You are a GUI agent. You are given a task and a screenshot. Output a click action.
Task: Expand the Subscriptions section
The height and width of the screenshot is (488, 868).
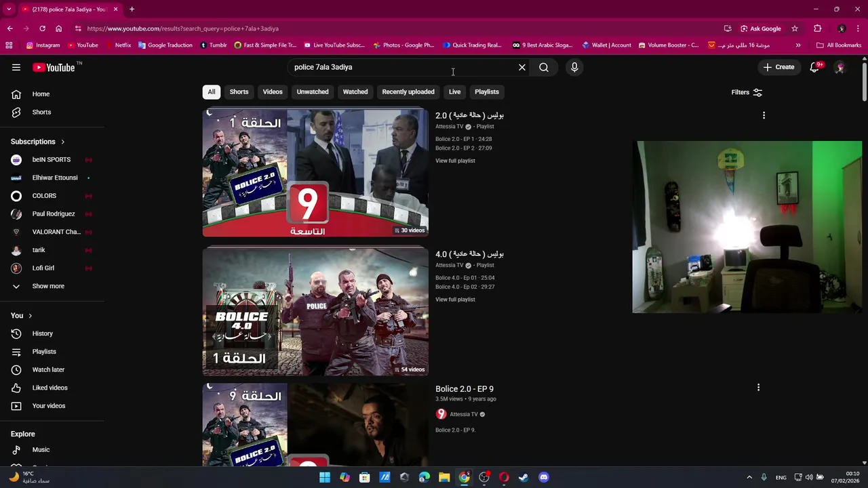coord(38,142)
